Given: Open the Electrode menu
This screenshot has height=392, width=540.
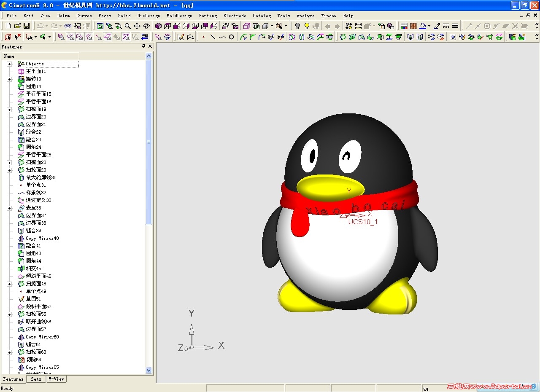Looking at the screenshot, I should click(235, 16).
